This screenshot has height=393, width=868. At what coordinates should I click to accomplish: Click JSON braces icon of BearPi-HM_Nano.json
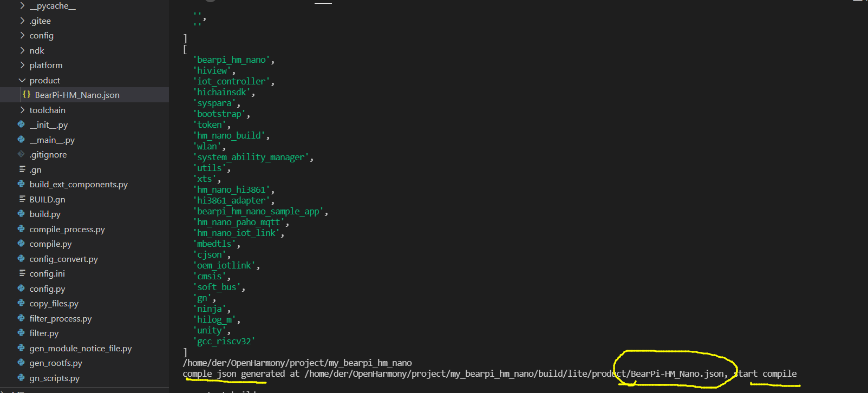tap(27, 95)
